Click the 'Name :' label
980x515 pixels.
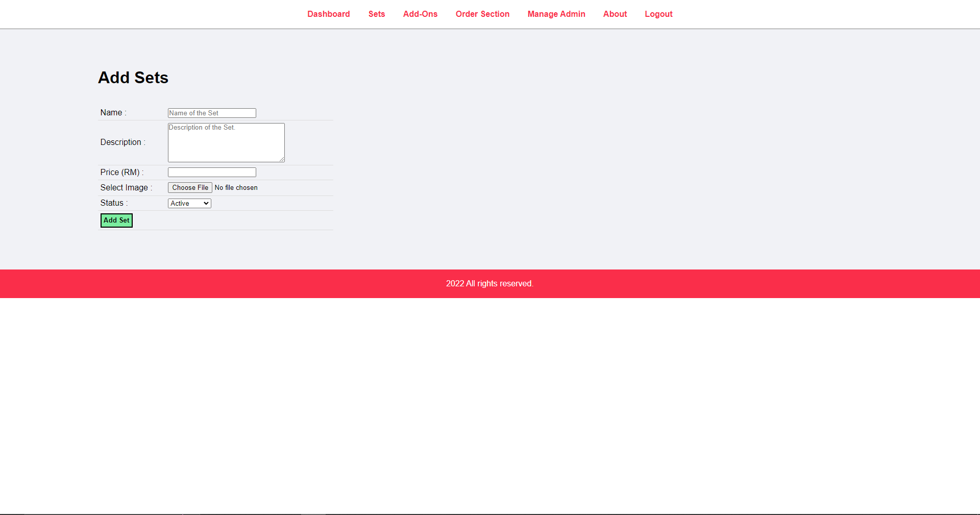pyautogui.click(x=113, y=113)
